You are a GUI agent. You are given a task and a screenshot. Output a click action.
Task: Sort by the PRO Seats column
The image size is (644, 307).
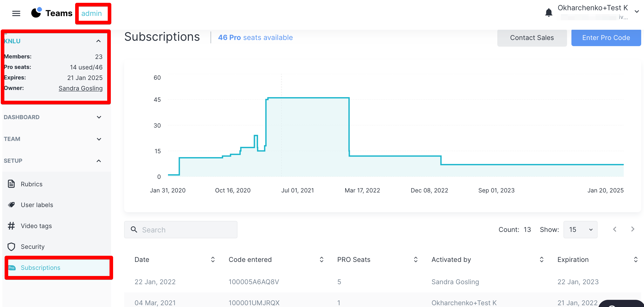[x=415, y=259]
